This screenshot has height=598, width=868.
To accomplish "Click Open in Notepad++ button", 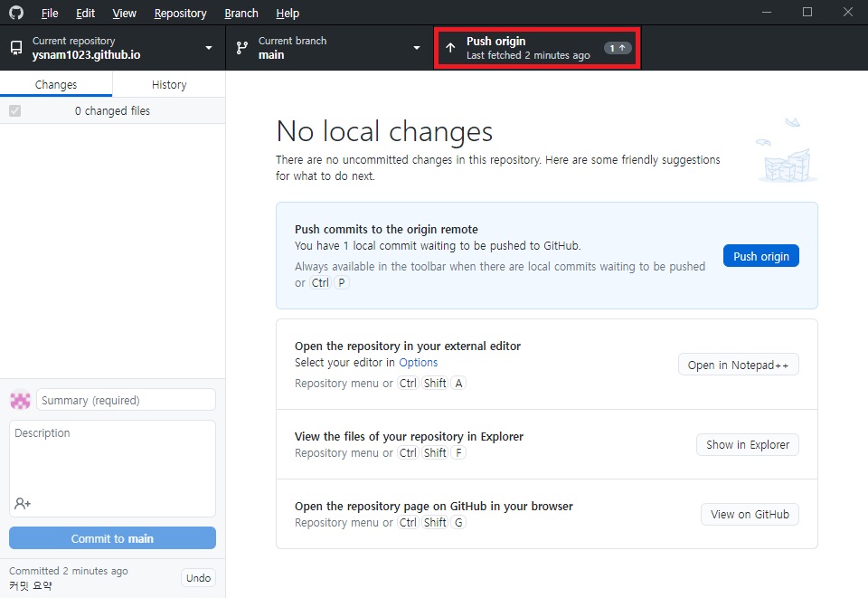I will pyautogui.click(x=738, y=365).
